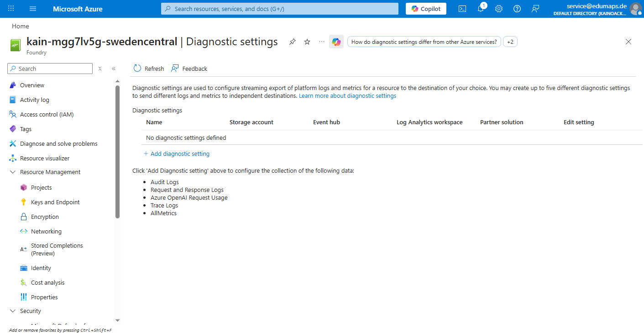Click the Resource visualizer icon

tap(12, 159)
